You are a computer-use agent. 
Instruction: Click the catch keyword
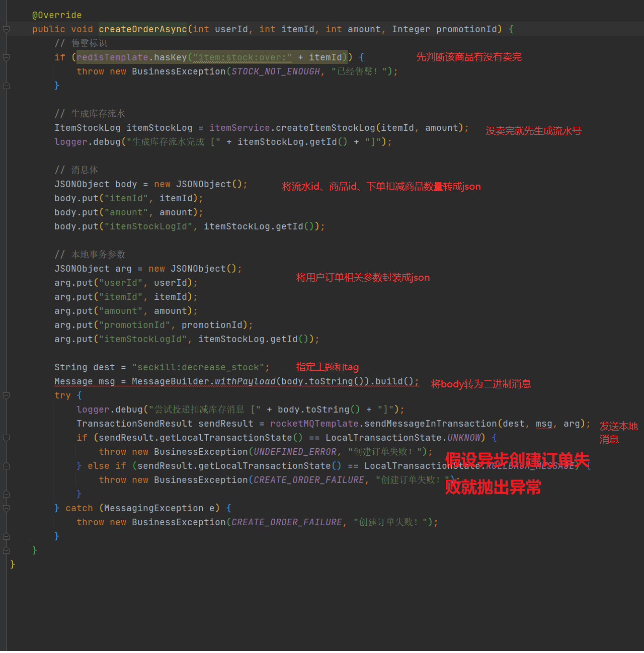point(79,508)
